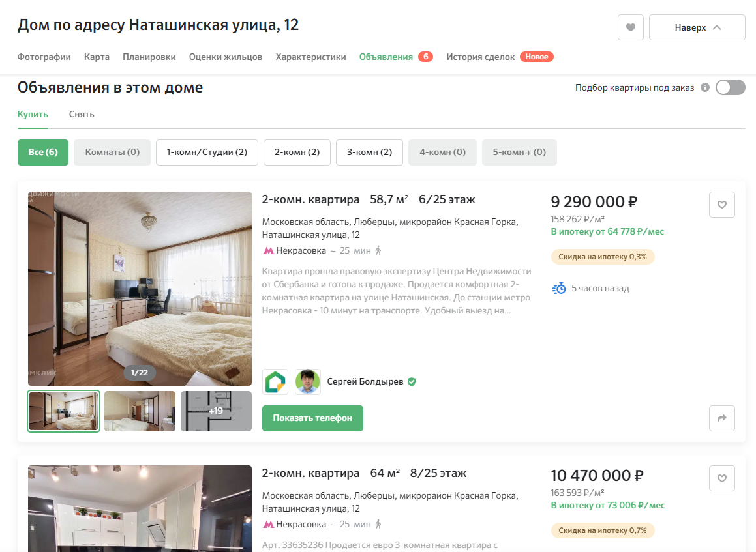
Task: Open main bedroom photo of 58,7 м² apartment
Action: [x=140, y=289]
